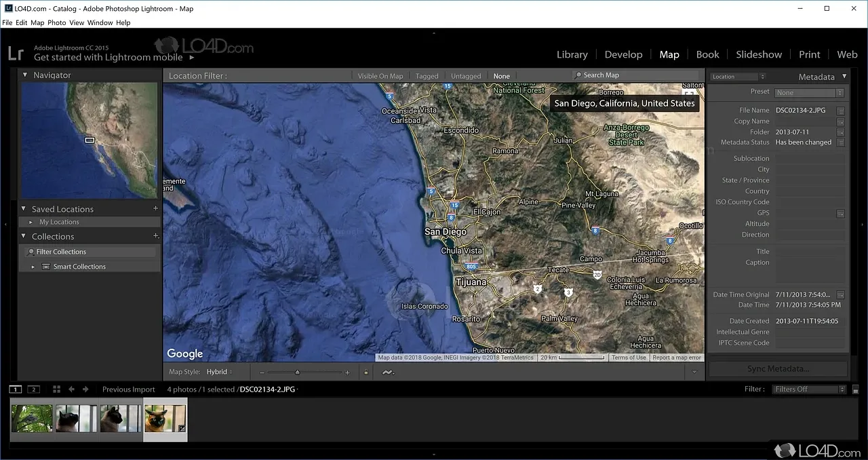868x460 pixels.
Task: Open the View menu
Action: [x=77, y=22]
